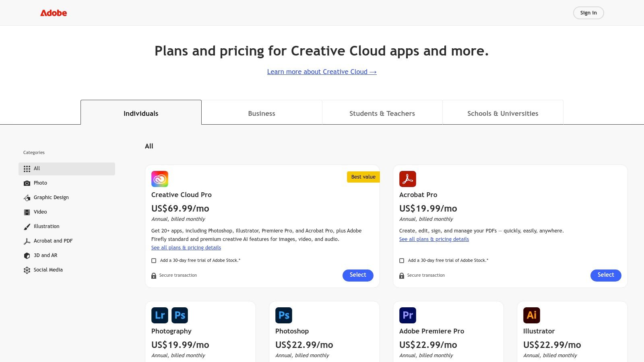This screenshot has width=644, height=362.
Task: Select the 3D and AR cube icon
Action: pos(27,255)
